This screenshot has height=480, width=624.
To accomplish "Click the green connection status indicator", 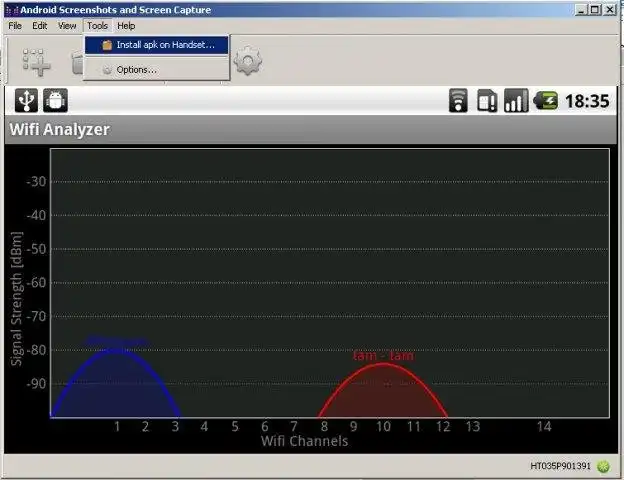I will [x=604, y=466].
